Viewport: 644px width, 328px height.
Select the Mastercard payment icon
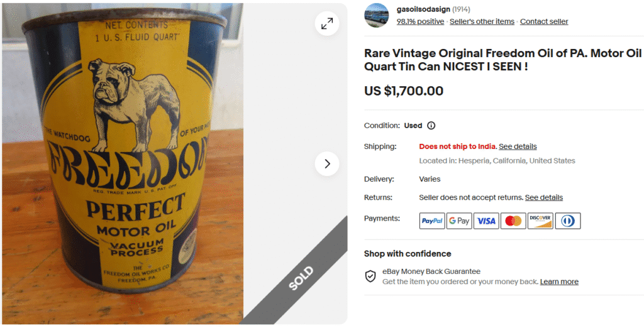click(x=513, y=221)
